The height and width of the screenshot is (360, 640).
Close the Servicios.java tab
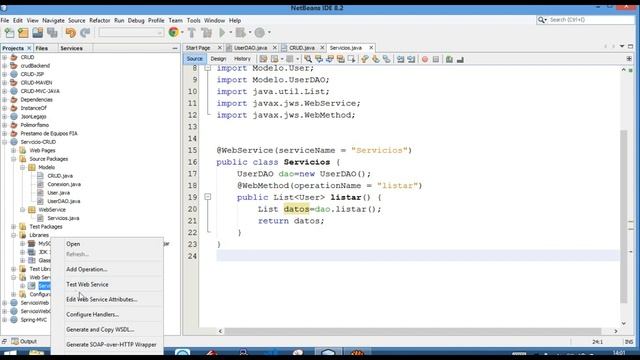(371, 48)
